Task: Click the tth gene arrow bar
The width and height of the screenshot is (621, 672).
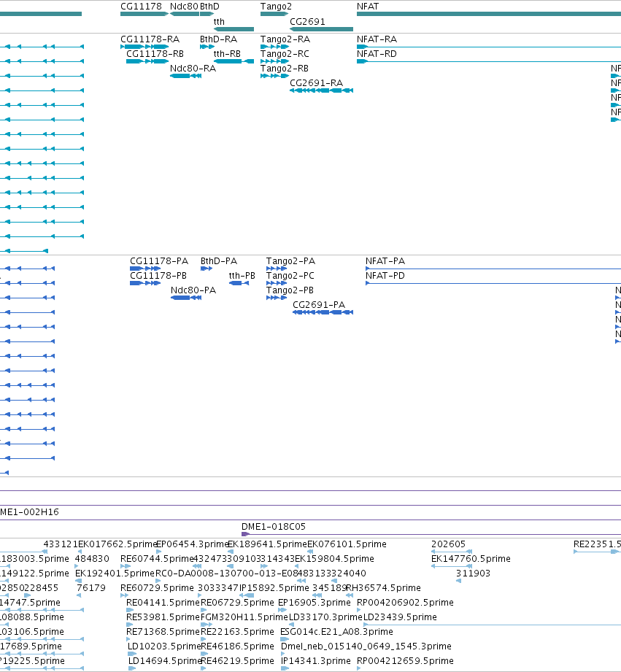Action: tap(234, 29)
